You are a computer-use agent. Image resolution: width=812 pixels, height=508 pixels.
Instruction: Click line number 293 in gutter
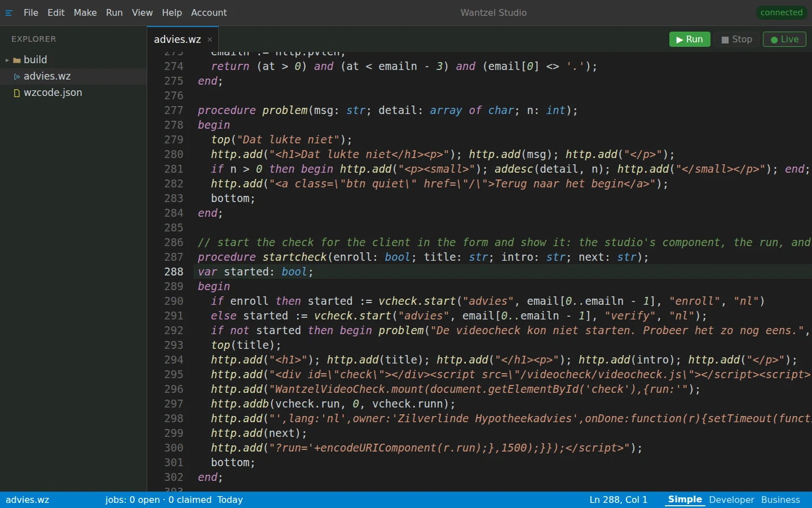coord(174,345)
